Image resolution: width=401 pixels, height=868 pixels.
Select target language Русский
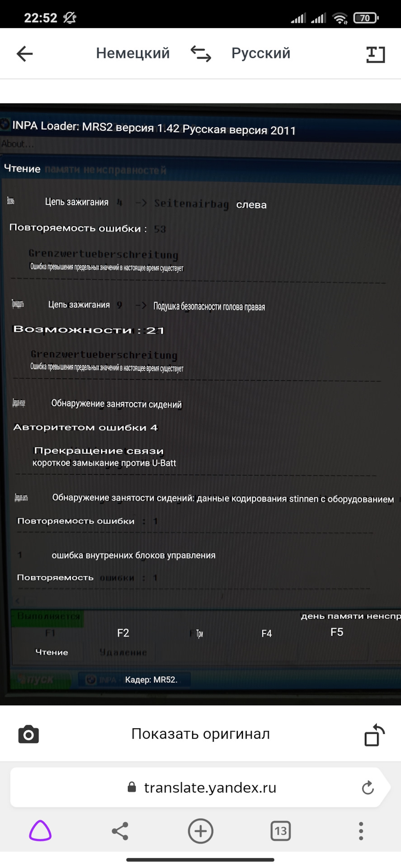[261, 53]
